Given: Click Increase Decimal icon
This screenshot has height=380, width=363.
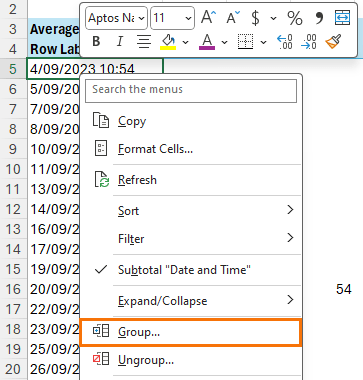Looking at the screenshot, I should (x=285, y=42).
